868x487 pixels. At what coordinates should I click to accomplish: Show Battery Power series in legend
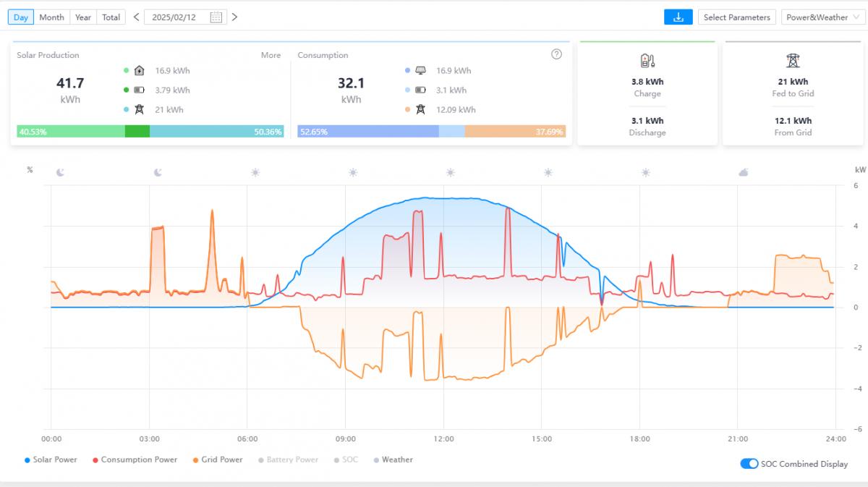click(287, 460)
